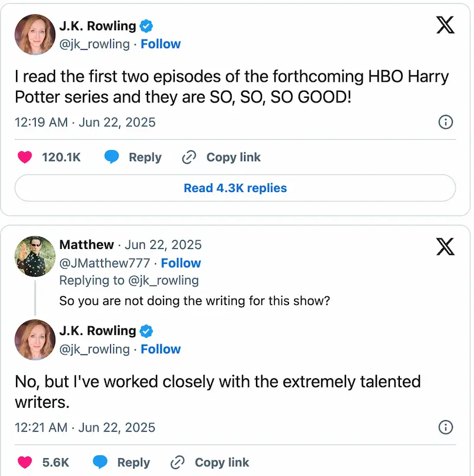Open Read 4.3K replies
The width and height of the screenshot is (474, 476).
[235, 188]
